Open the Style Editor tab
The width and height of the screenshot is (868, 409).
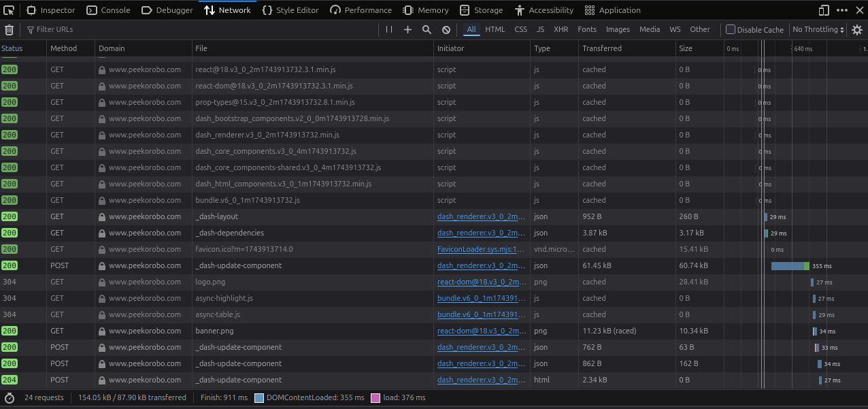click(x=290, y=10)
